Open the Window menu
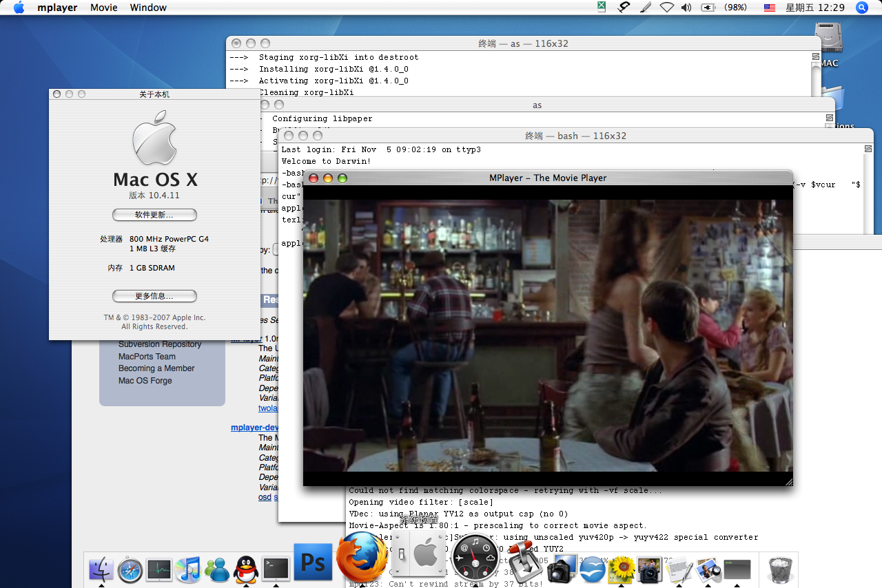Image resolution: width=882 pixels, height=588 pixels. (x=148, y=8)
